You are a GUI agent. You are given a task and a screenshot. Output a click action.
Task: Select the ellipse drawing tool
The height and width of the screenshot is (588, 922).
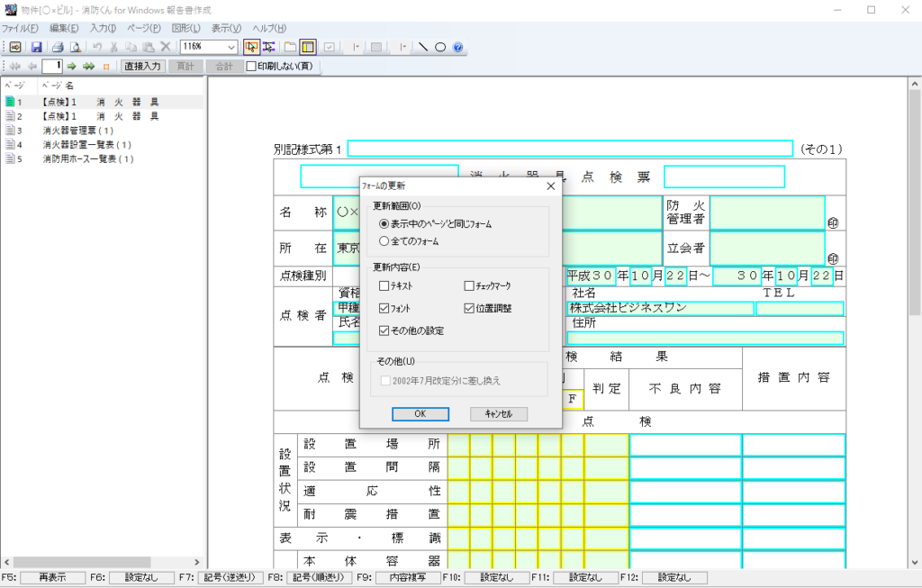(439, 47)
